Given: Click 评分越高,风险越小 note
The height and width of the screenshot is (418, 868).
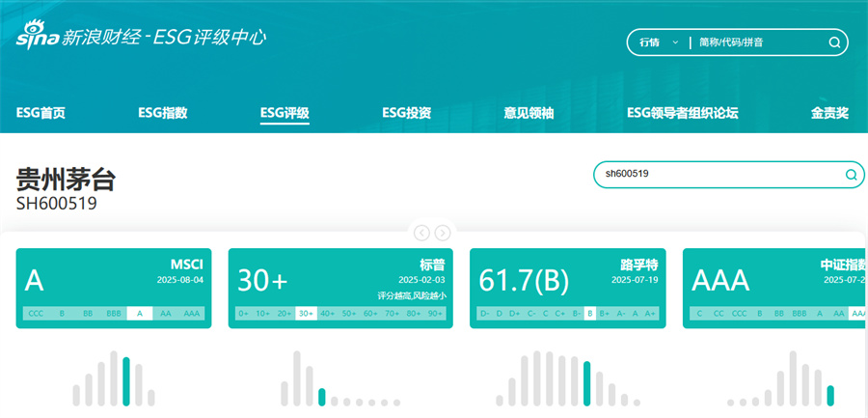Looking at the screenshot, I should pyautogui.click(x=412, y=295).
